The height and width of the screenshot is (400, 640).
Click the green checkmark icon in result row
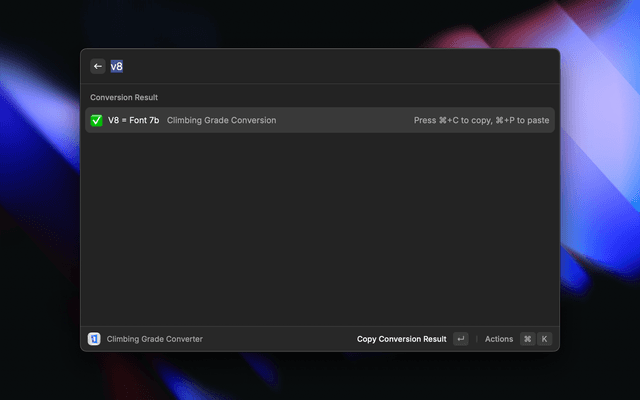pyautogui.click(x=96, y=120)
